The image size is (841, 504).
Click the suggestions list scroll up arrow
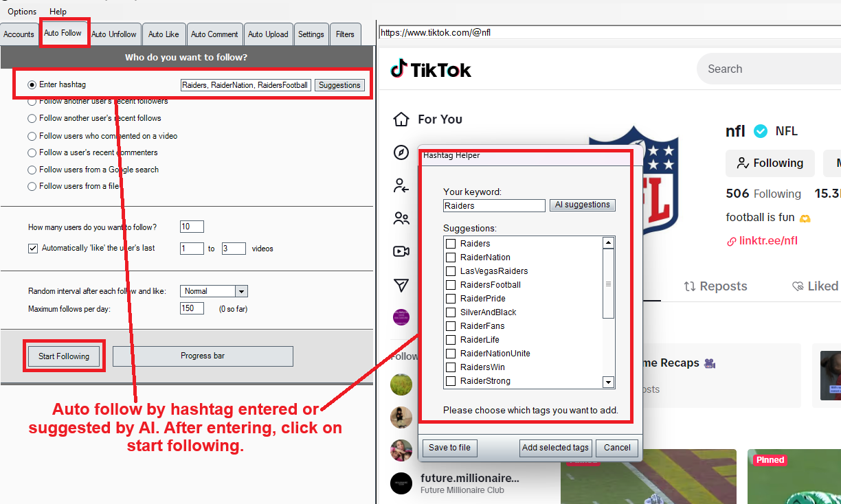click(608, 243)
